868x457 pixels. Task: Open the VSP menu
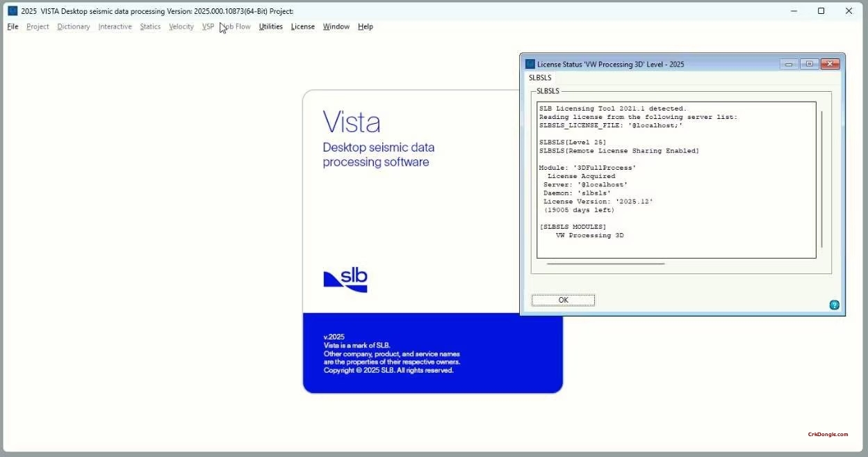(x=208, y=26)
